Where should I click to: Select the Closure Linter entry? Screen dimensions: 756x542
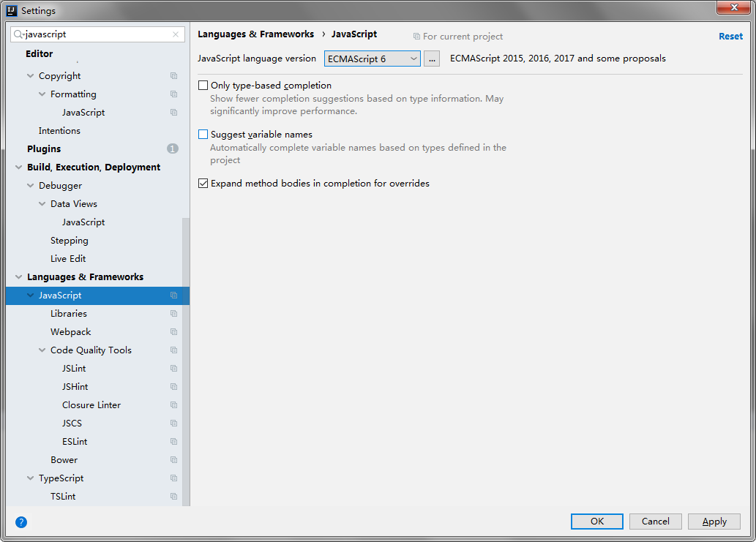pyautogui.click(x=91, y=405)
